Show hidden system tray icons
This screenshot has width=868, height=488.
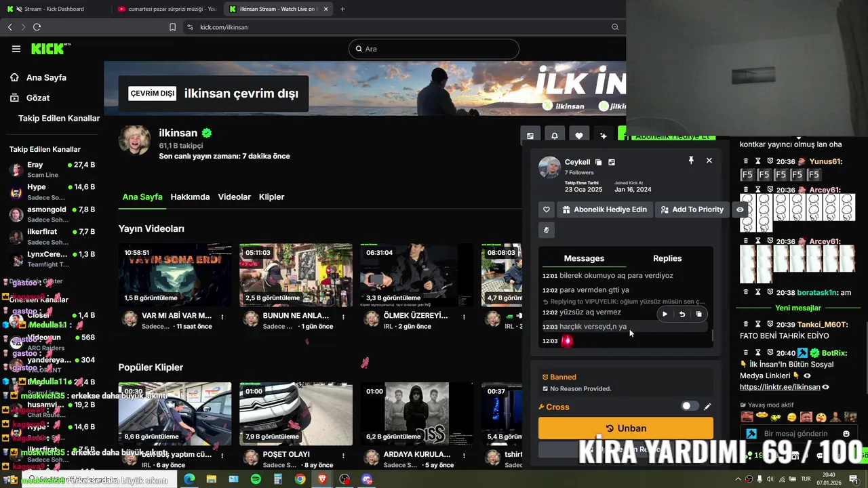pyautogui.click(x=738, y=479)
